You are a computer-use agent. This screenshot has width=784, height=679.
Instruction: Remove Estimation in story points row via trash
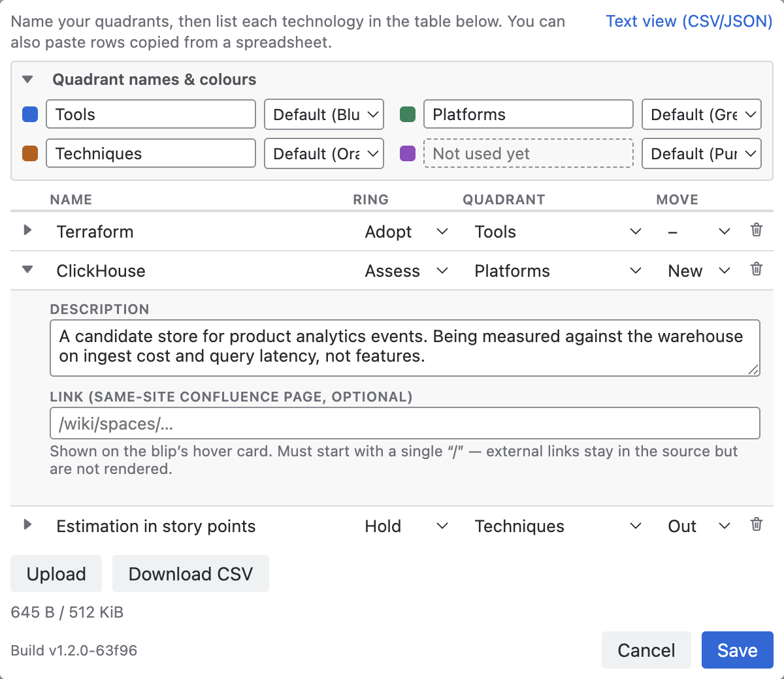[757, 524]
